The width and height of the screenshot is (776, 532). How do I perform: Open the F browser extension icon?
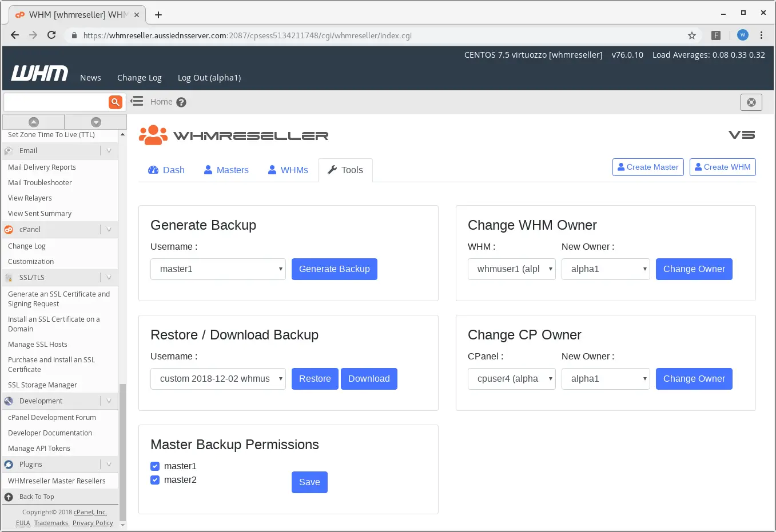point(716,35)
